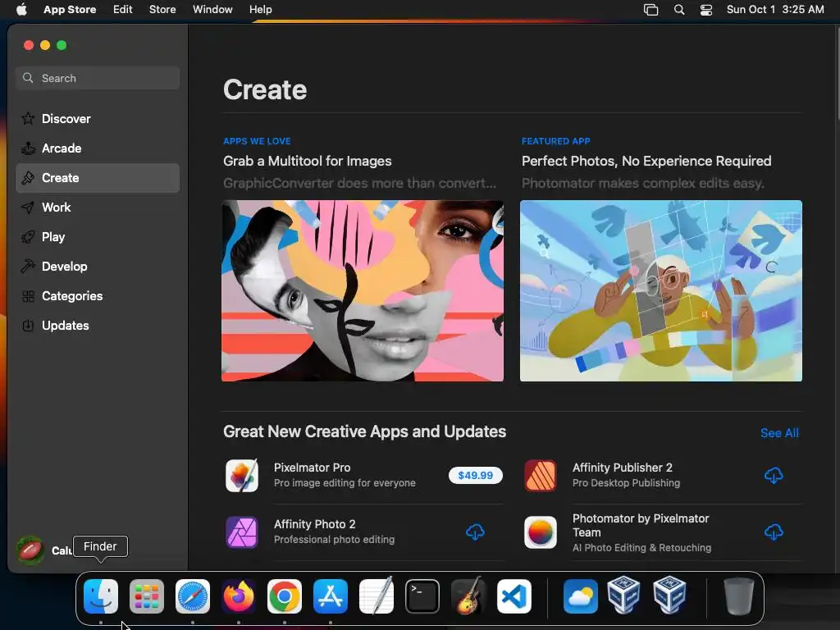Buy Pixelmator Pro for $49.99

pos(475,475)
